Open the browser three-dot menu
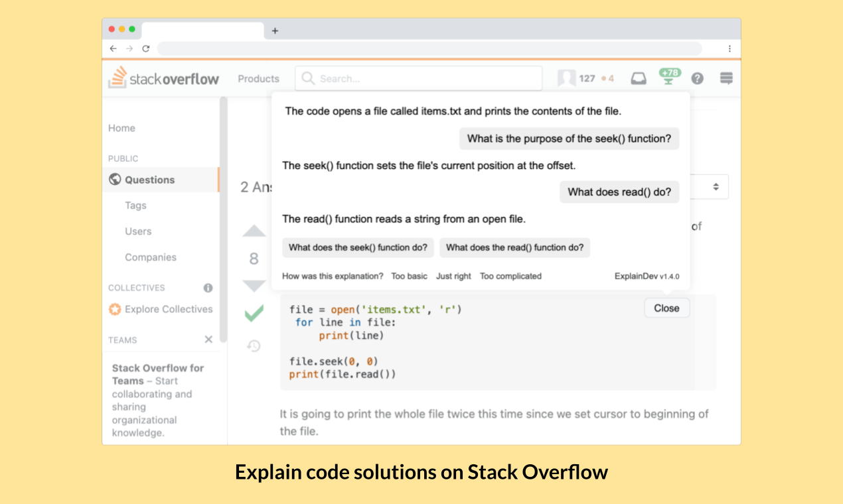Screen dimensions: 843x504 coord(729,48)
